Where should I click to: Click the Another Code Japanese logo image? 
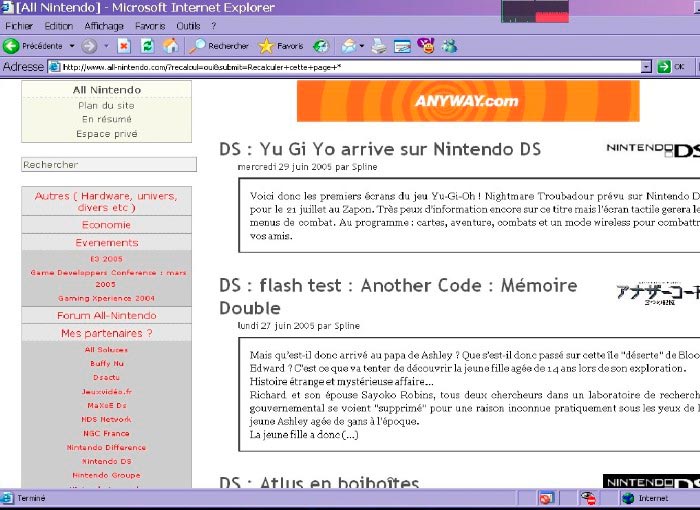[x=658, y=293]
